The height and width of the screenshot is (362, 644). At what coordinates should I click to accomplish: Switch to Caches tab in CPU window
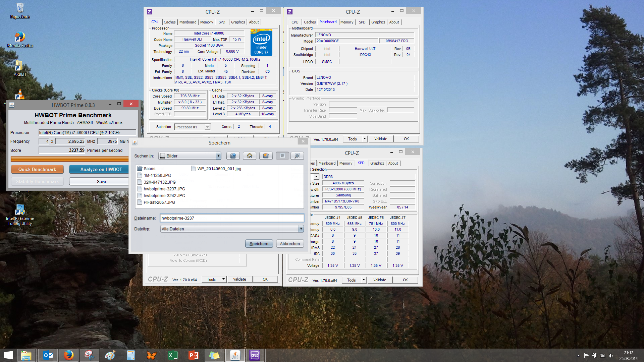[x=169, y=22]
